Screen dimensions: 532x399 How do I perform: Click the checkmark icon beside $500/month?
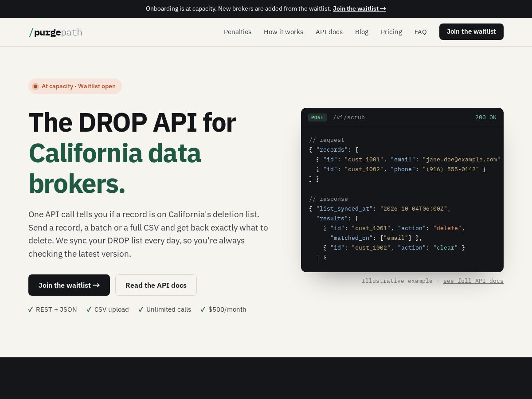click(x=203, y=309)
